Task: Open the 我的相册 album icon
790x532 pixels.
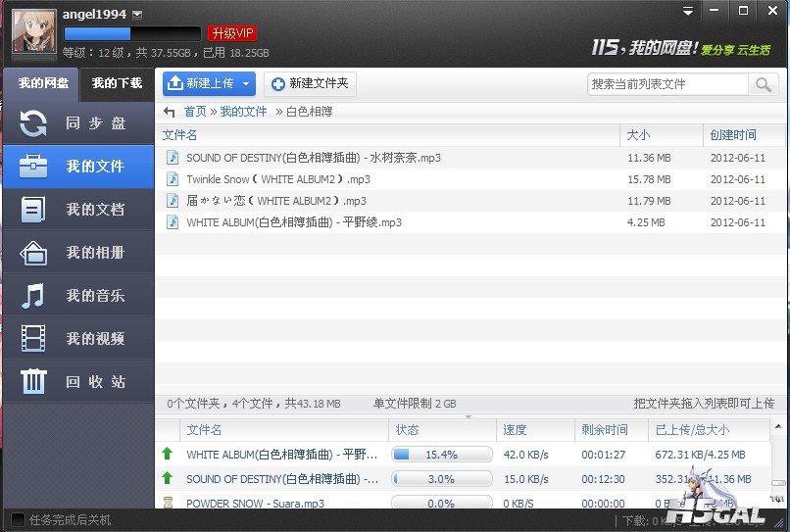Action: coord(34,253)
